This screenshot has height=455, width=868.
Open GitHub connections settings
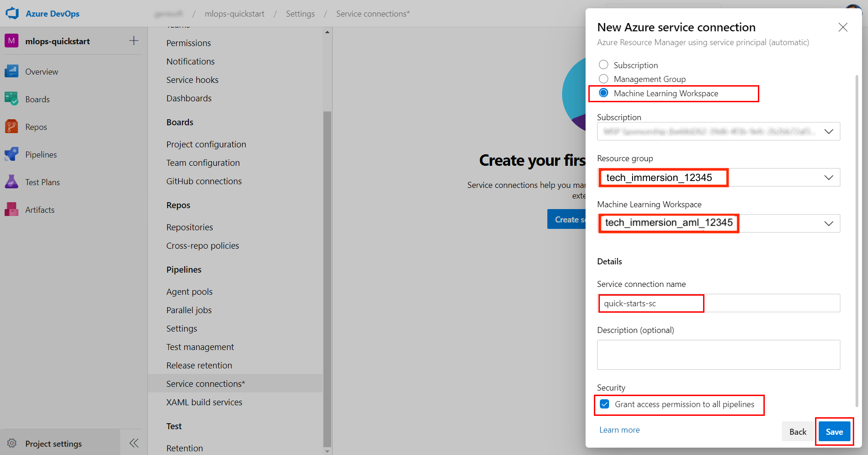click(x=204, y=181)
